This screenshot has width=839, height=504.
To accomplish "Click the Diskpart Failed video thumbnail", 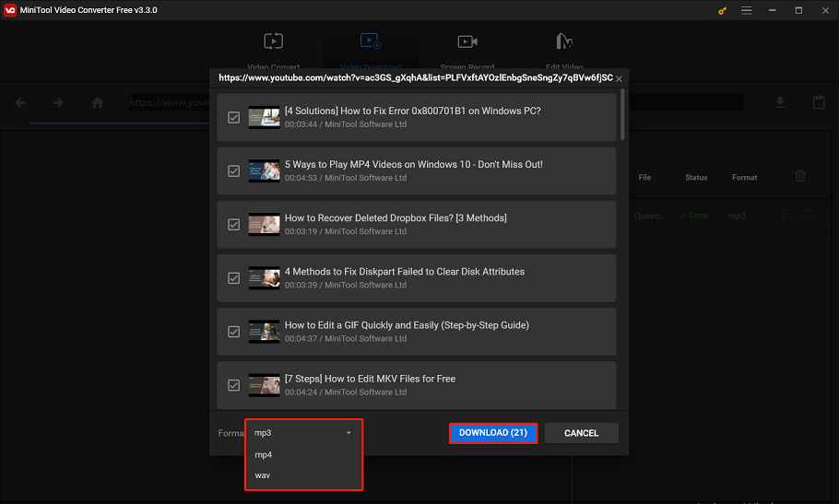I will point(264,278).
